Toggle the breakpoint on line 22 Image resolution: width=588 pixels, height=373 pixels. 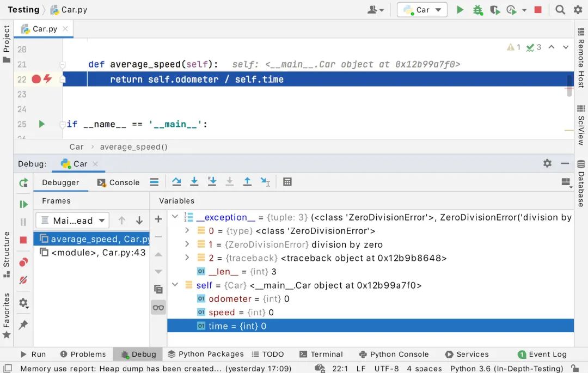click(x=36, y=79)
